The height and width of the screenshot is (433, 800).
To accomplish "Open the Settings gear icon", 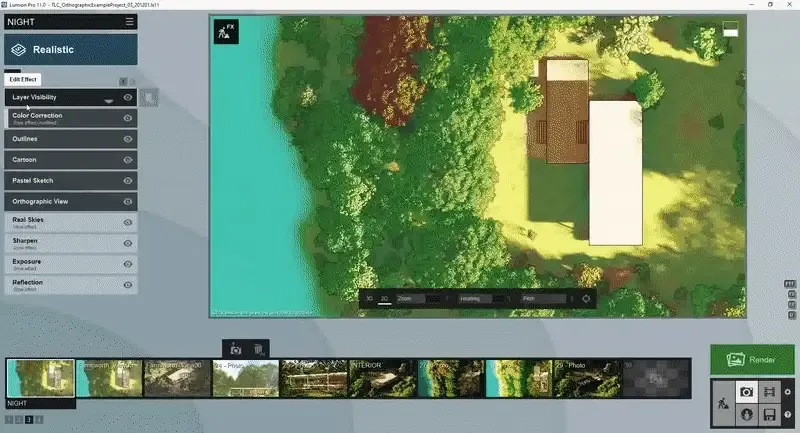I will [788, 392].
